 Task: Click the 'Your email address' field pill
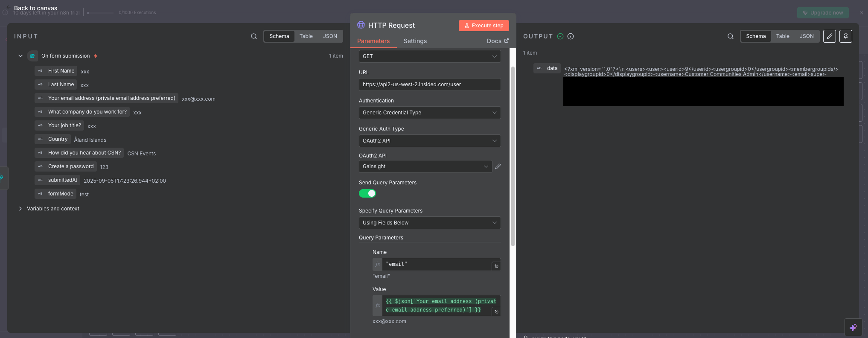coord(106,98)
